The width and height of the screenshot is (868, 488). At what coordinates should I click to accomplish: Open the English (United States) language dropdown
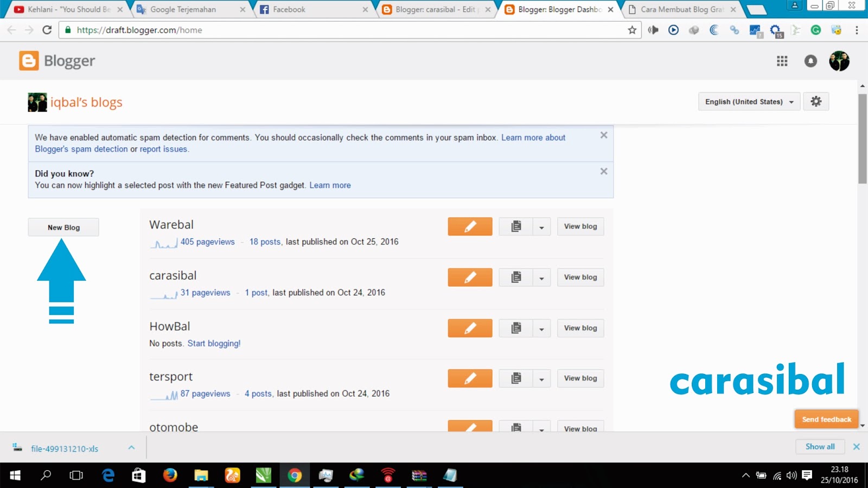coord(749,102)
